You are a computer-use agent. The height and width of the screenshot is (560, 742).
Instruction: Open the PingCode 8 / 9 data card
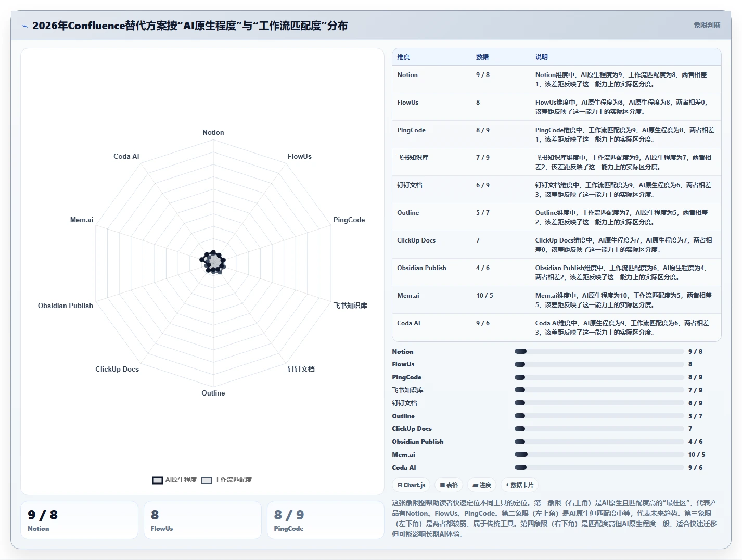326,520
